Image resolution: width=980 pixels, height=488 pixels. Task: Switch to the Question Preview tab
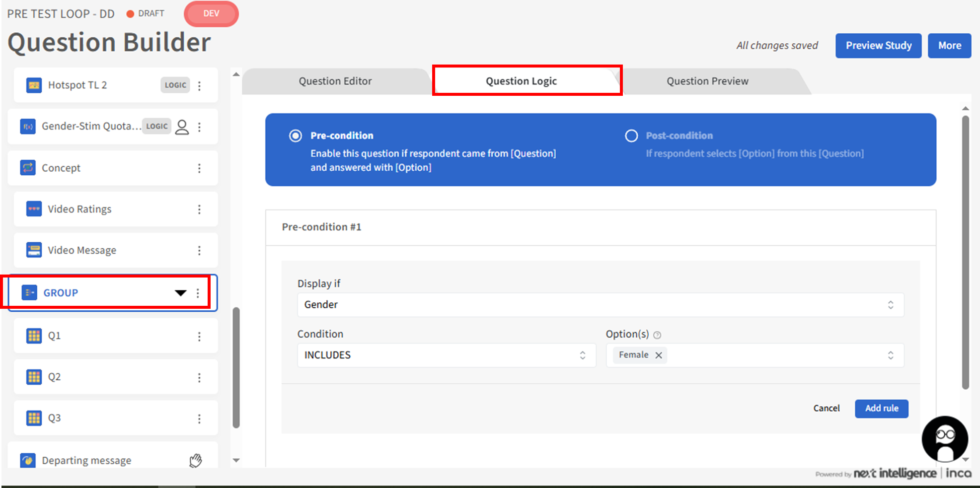pyautogui.click(x=707, y=81)
